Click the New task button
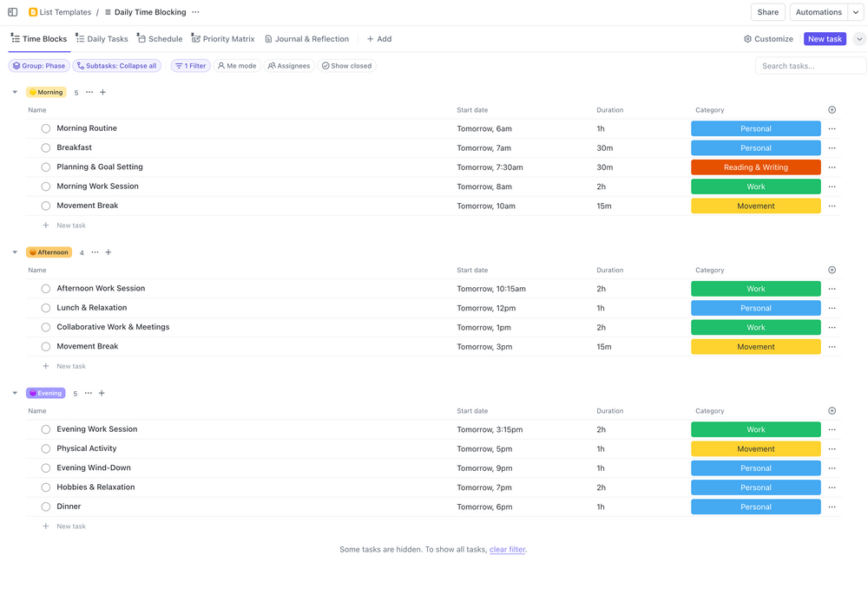 coord(825,39)
